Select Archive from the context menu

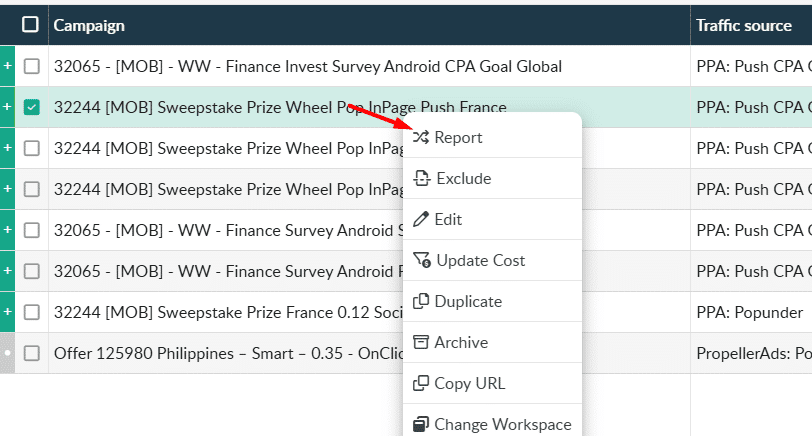[461, 343]
